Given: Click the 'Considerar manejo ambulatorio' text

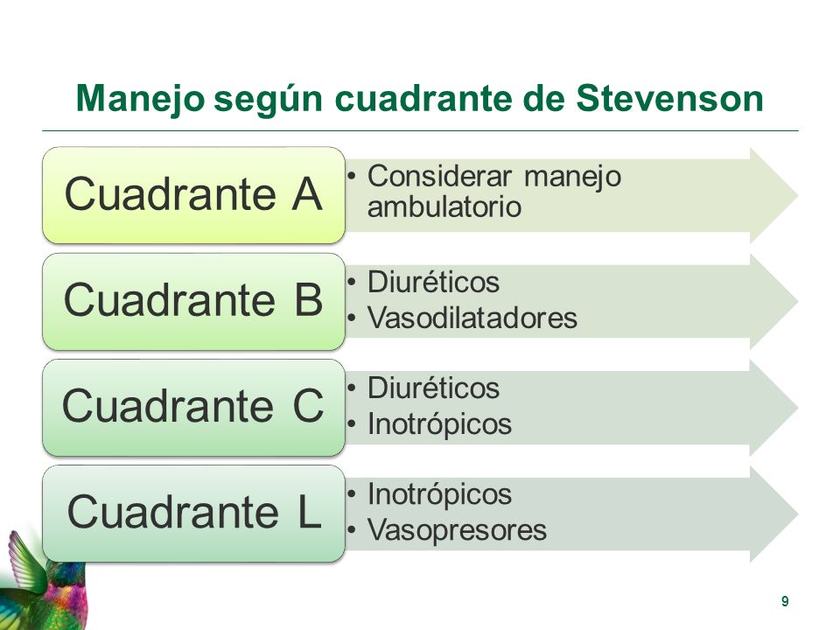Looking at the screenshot, I should (493, 192).
